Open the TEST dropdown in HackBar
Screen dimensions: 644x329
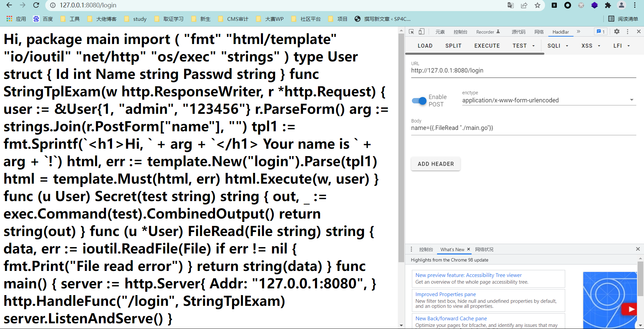pos(524,46)
